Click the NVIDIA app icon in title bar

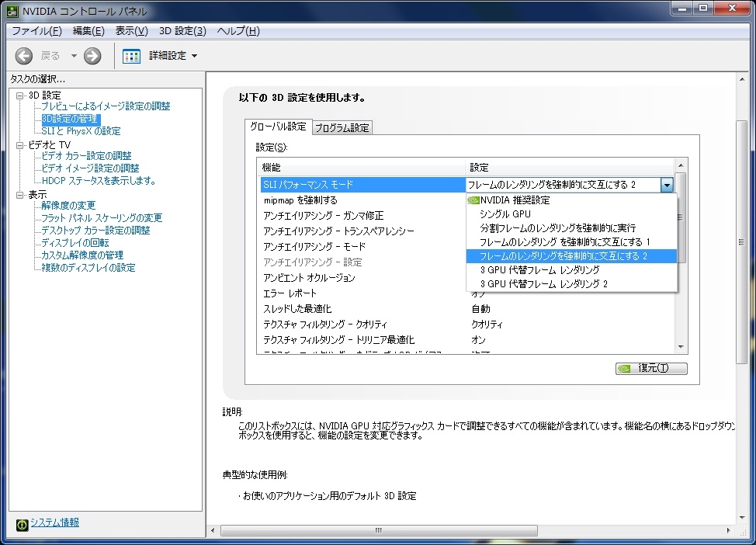[12, 11]
